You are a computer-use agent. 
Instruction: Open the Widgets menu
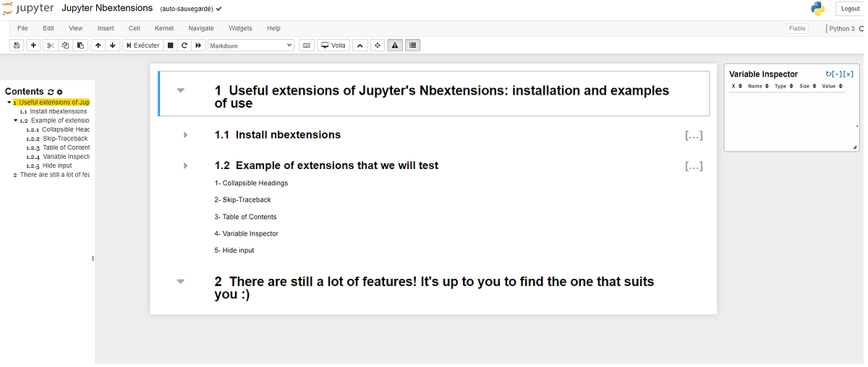[240, 28]
